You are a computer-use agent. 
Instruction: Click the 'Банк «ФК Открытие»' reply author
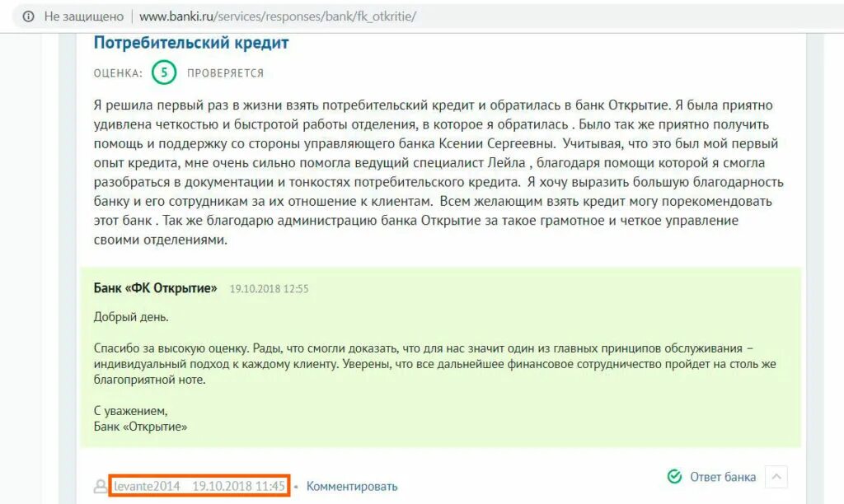point(155,288)
